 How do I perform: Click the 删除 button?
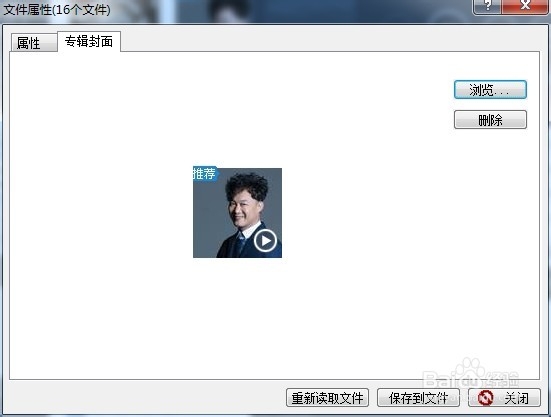click(x=490, y=120)
